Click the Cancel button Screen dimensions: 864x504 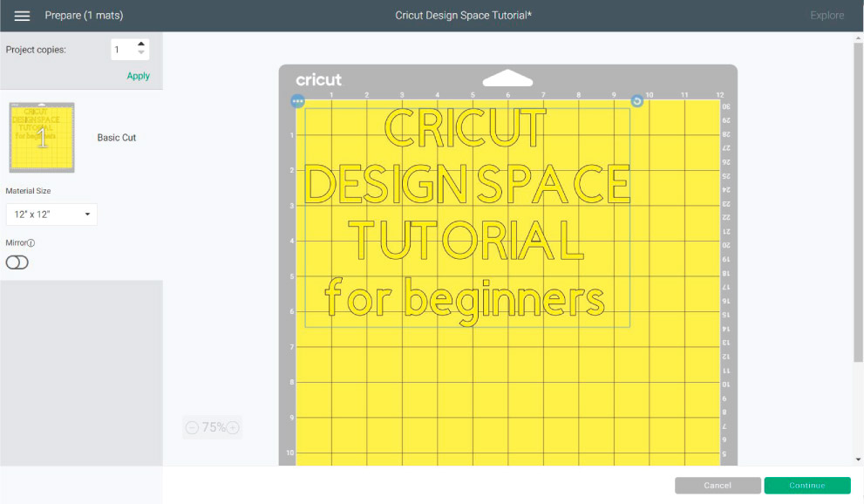[x=718, y=486]
